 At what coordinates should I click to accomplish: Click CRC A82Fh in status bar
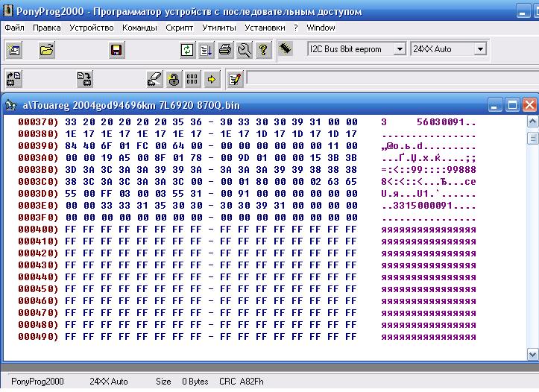[242, 382]
